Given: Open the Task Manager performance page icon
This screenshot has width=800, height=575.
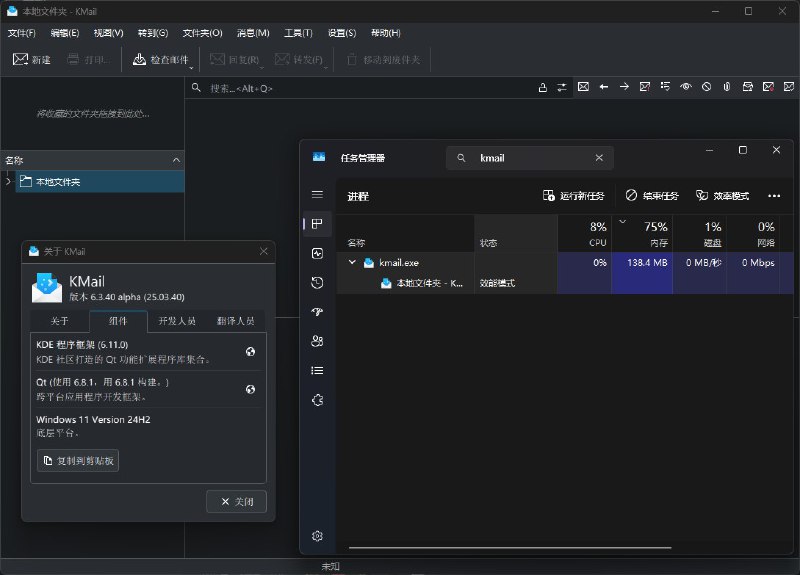Looking at the screenshot, I should point(317,254).
